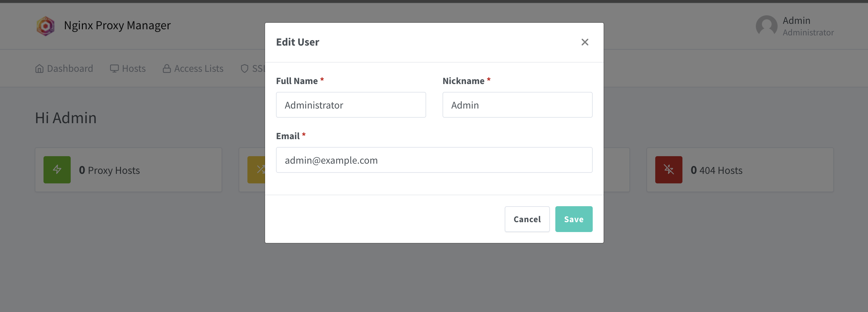Open the Access Lists tab
This screenshot has height=312, width=868.
tap(193, 69)
